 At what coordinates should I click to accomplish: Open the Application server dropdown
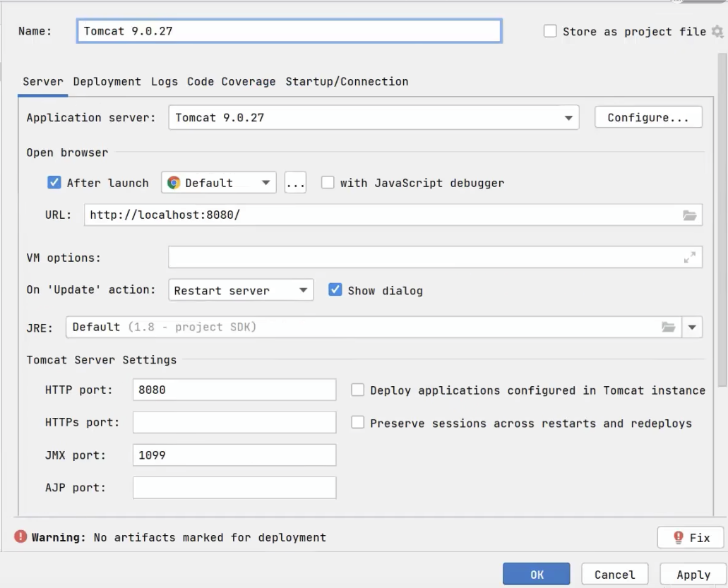click(x=374, y=117)
